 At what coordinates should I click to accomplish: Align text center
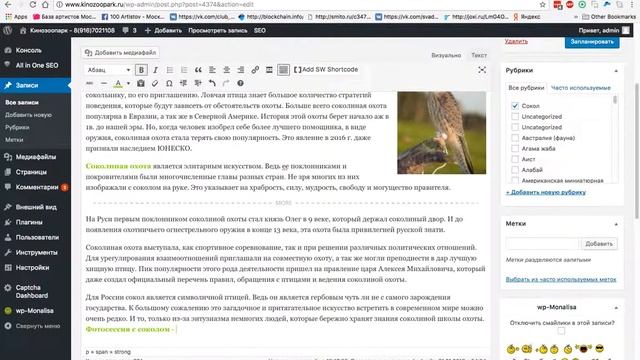coord(227,70)
